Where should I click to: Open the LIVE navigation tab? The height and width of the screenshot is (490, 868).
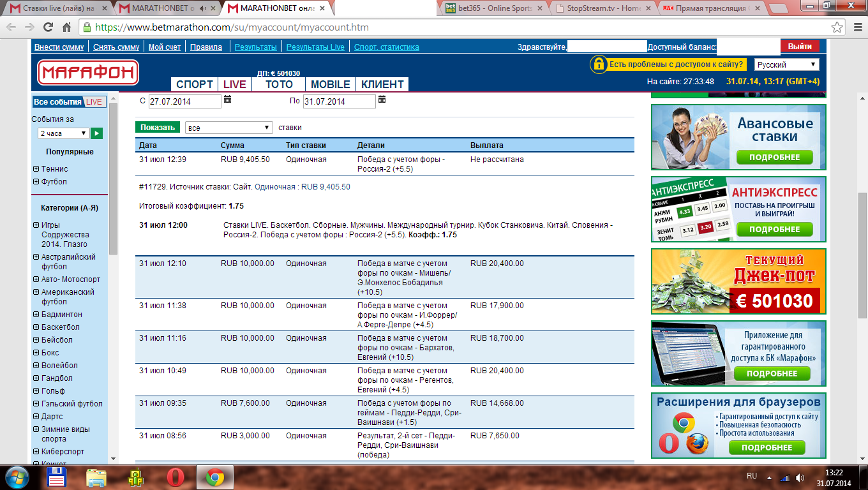[235, 84]
